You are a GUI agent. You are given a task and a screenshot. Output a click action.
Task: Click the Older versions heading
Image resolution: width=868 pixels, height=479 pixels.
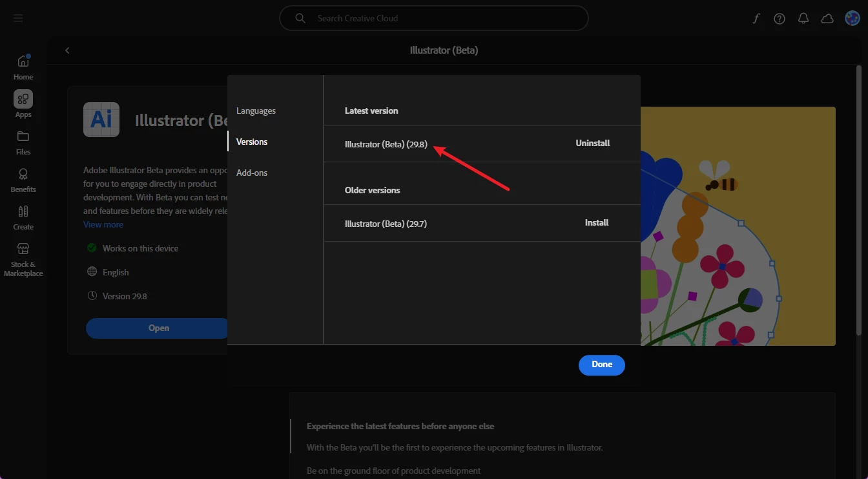(373, 190)
